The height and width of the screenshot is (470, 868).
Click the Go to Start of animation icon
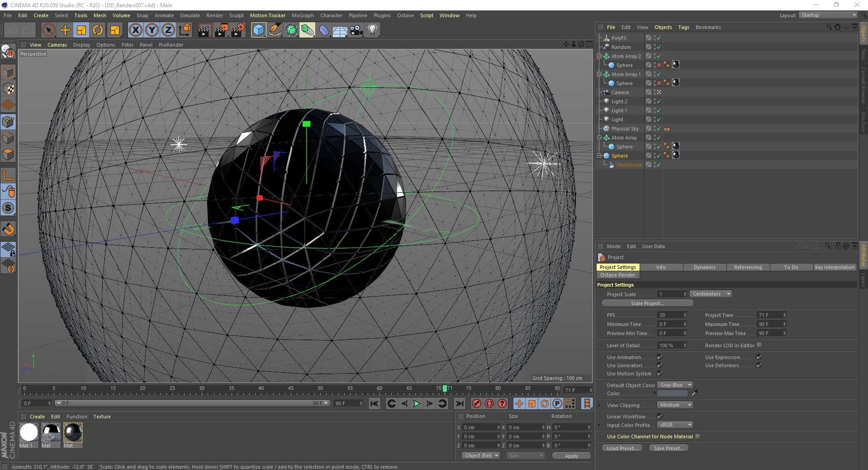(x=375, y=403)
